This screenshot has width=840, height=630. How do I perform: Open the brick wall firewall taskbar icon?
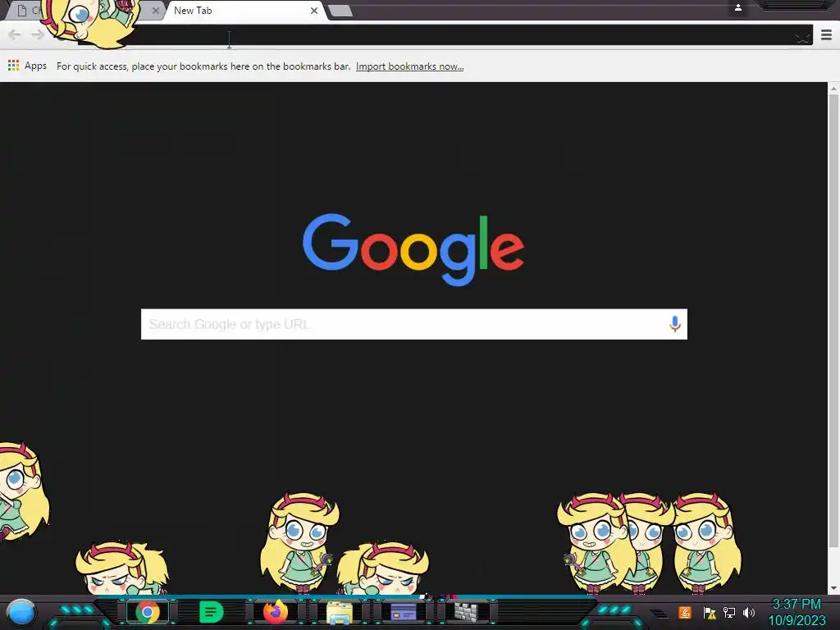coord(466,612)
